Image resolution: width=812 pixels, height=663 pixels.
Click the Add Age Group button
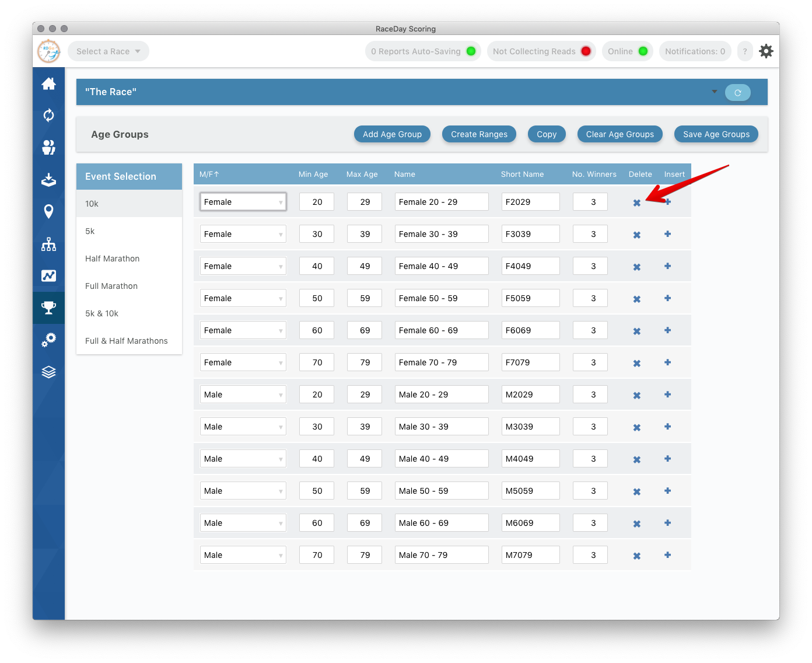coord(392,134)
